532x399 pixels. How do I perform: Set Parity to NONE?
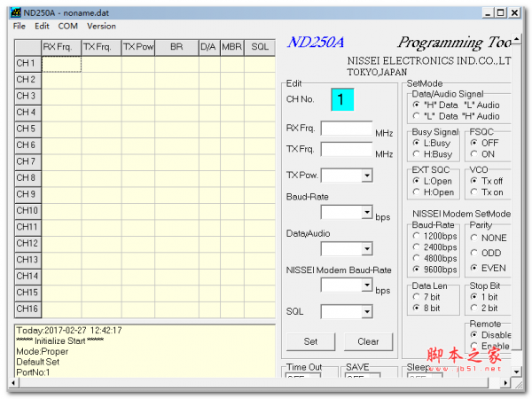pyautogui.click(x=489, y=238)
